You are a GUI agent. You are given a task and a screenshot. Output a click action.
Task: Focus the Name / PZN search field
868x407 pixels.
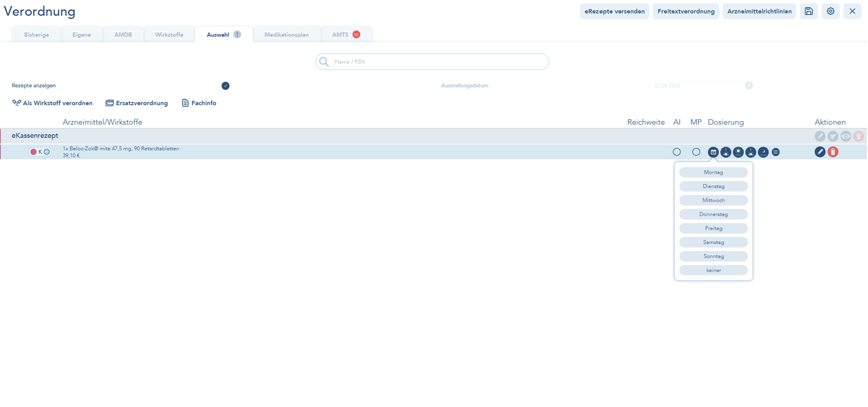433,62
